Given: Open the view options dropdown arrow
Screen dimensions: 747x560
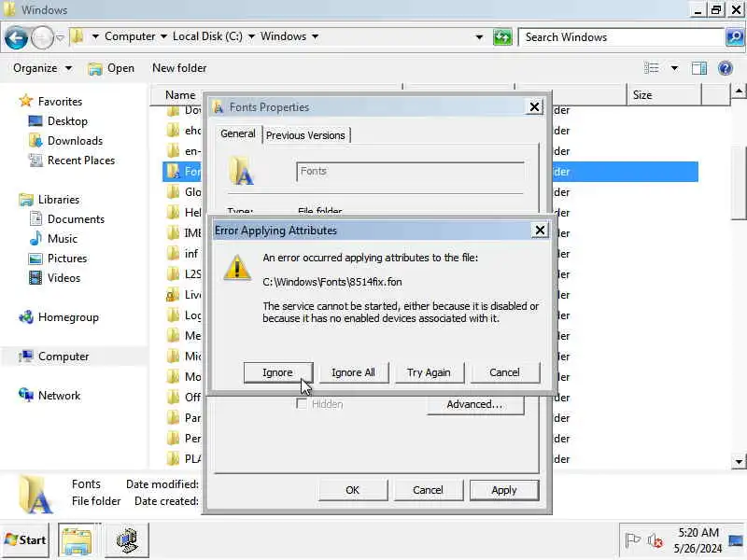Looking at the screenshot, I should (x=674, y=68).
